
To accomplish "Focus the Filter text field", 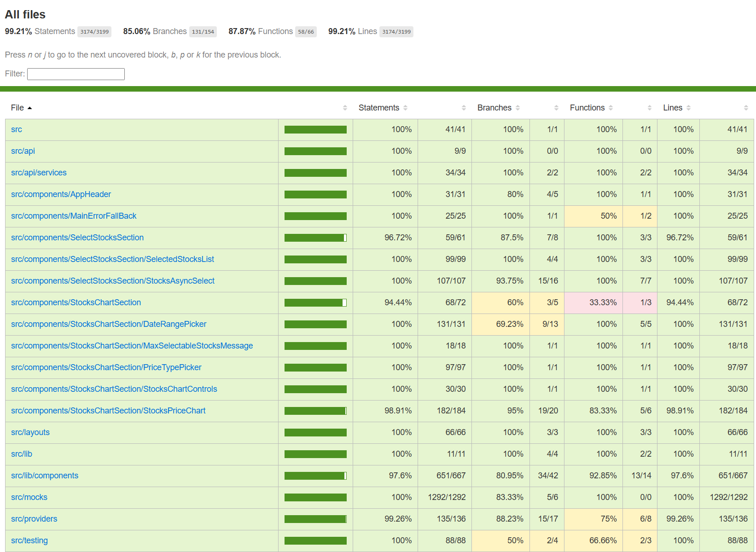I will pyautogui.click(x=76, y=74).
